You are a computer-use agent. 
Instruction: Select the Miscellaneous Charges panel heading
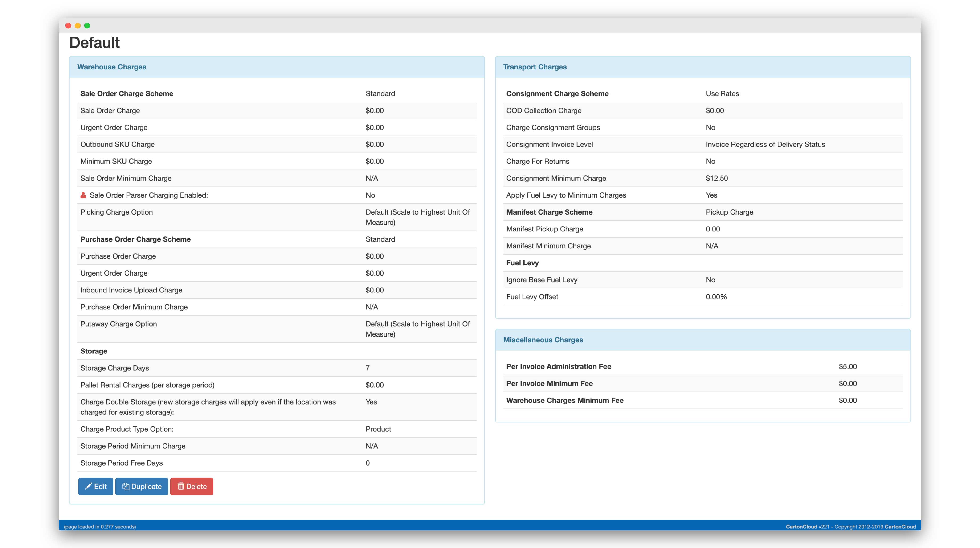pos(543,340)
